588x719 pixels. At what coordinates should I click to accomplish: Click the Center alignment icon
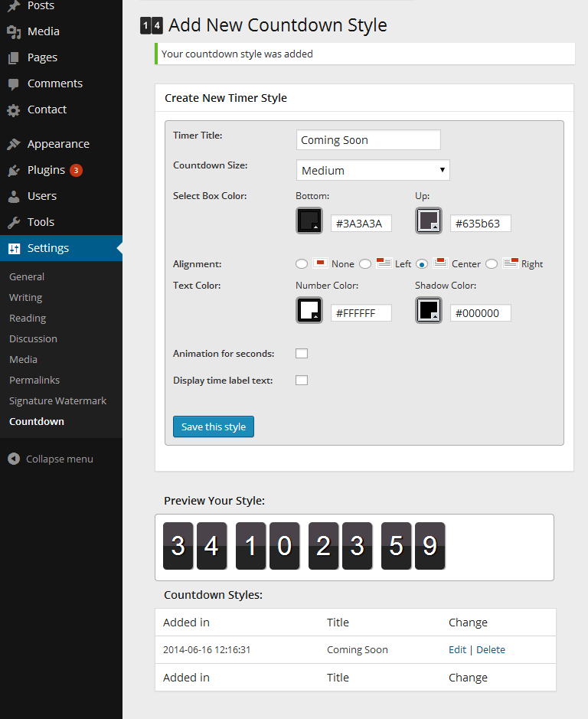click(440, 263)
